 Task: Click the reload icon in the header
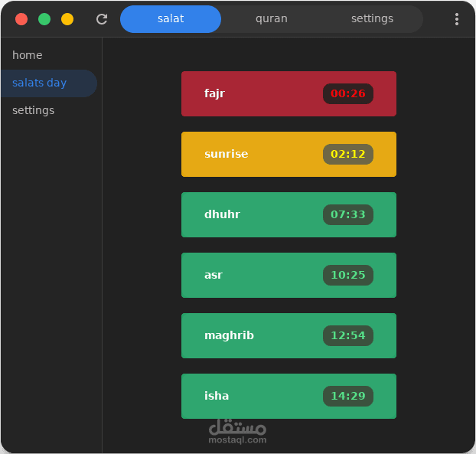click(x=102, y=19)
